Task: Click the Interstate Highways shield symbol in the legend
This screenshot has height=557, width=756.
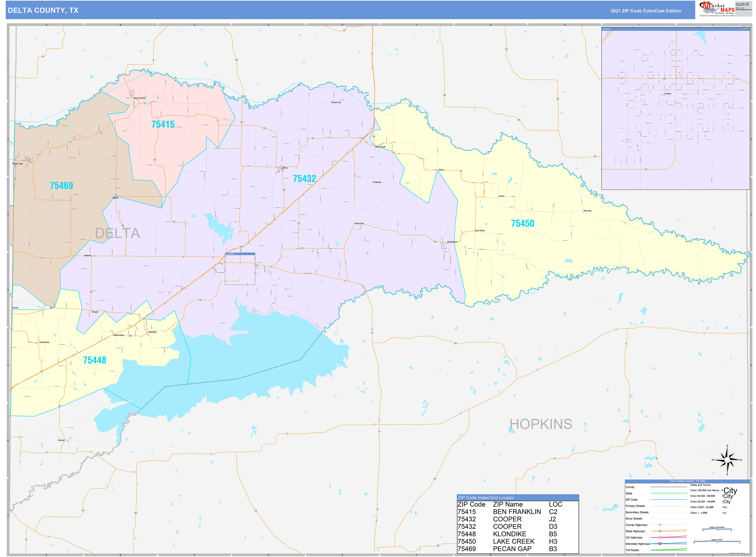Action: click(660, 544)
